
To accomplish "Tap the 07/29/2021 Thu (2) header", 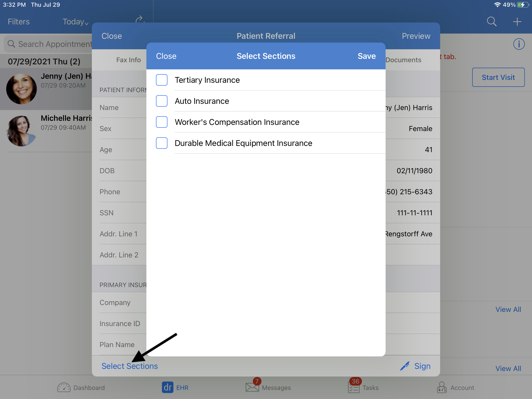I will coord(44,61).
